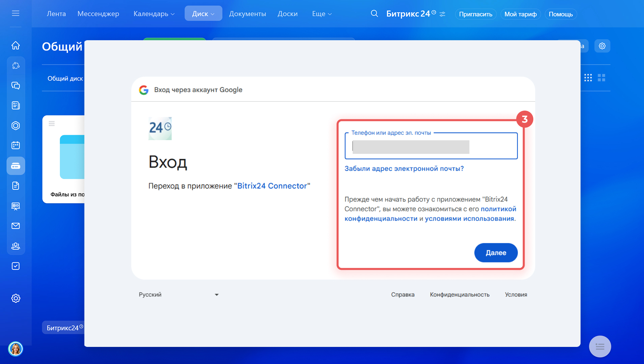Open the Лента tab
Image resolution: width=644 pixels, height=364 pixels.
click(x=56, y=14)
